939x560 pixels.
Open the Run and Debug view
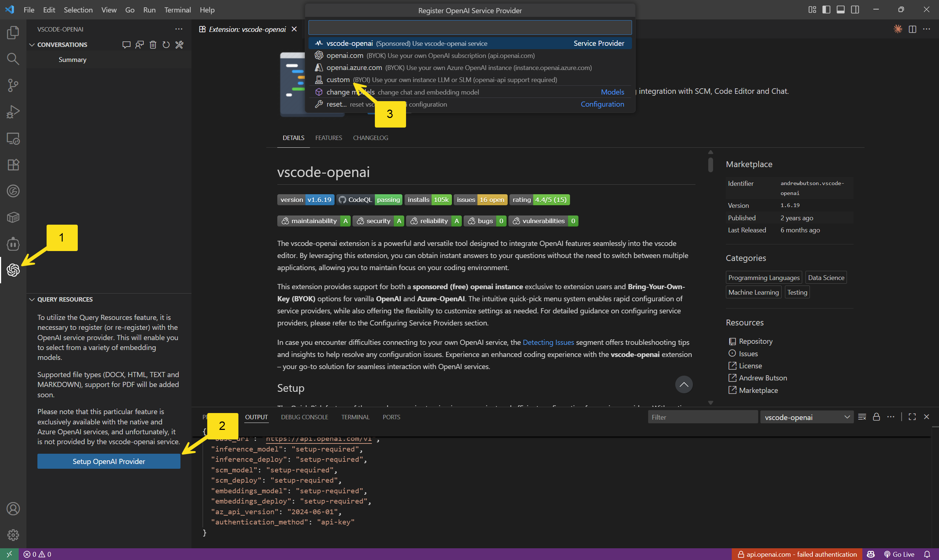click(x=13, y=112)
